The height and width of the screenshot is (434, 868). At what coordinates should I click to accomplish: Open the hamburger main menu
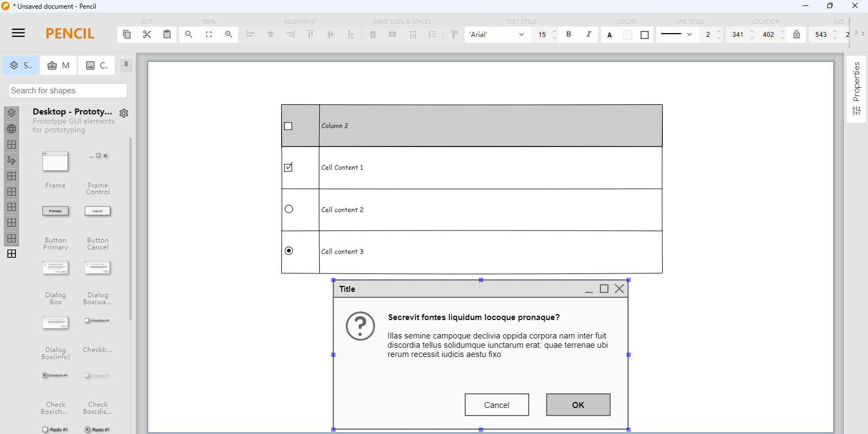(18, 33)
